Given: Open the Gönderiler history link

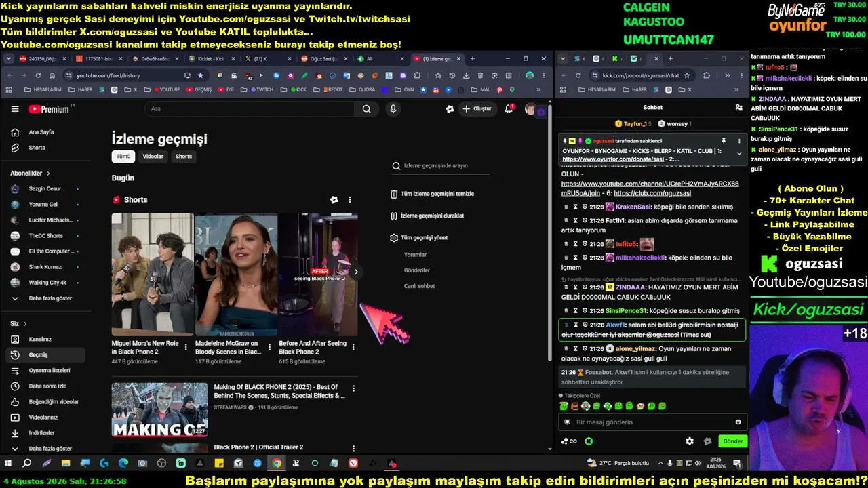Looking at the screenshot, I should (x=417, y=270).
